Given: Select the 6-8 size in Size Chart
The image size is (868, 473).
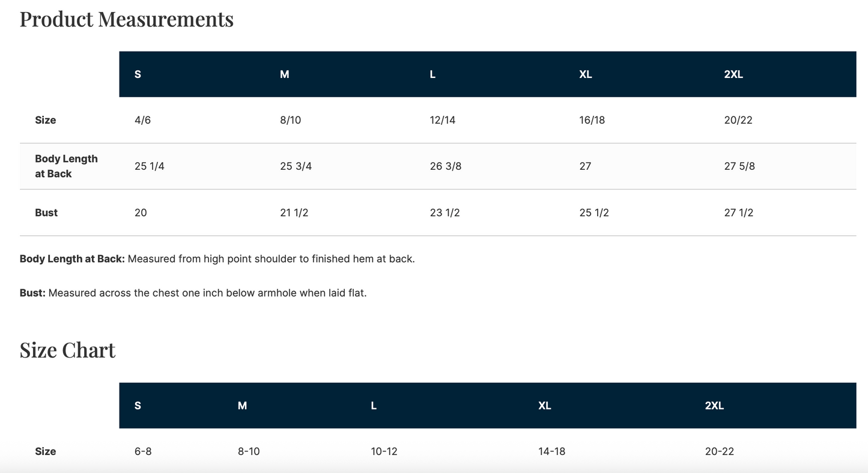Looking at the screenshot, I should click(143, 451).
